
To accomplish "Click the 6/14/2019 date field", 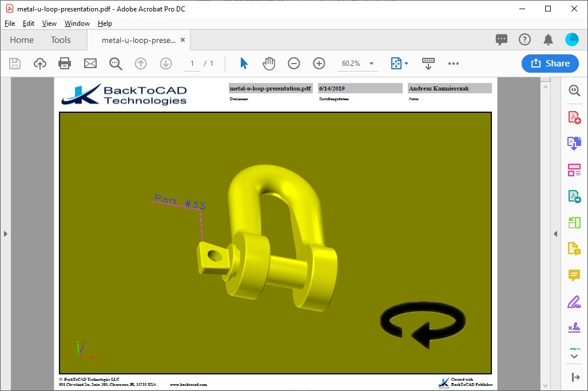I will (360, 89).
